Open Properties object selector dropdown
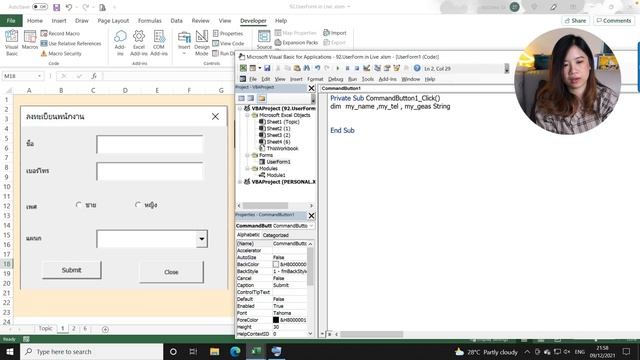640x360 pixels. click(x=311, y=226)
